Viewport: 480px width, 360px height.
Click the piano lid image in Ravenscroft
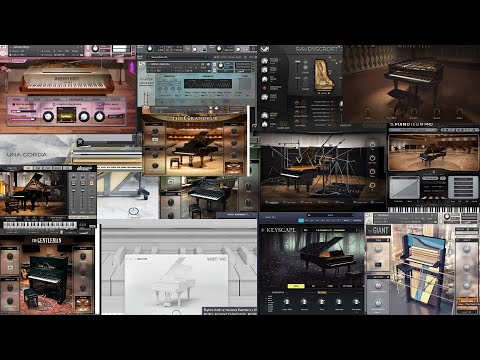coord(323,75)
